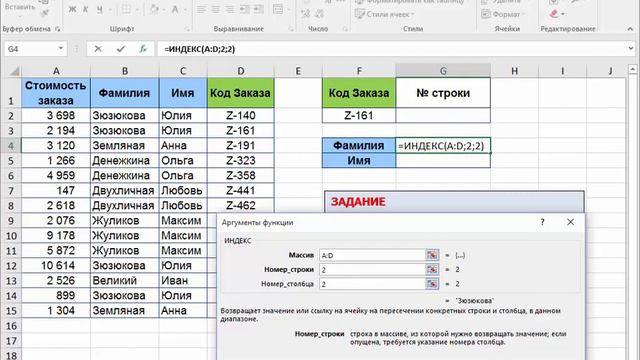This screenshot has width=640, height=360.
Task: Open the Буфер обмена dialog launcher
Action: [x=58, y=29]
